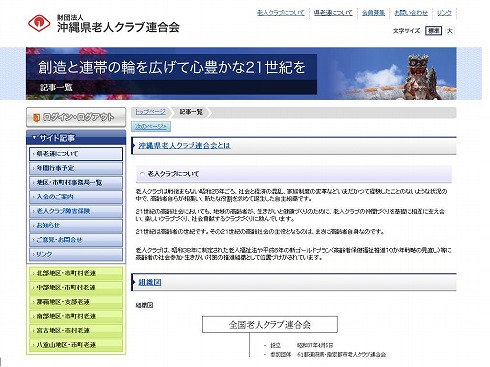The height and width of the screenshot is (367, 490).
Task: Open the 会員募集 top navigation link
Action: [373, 13]
